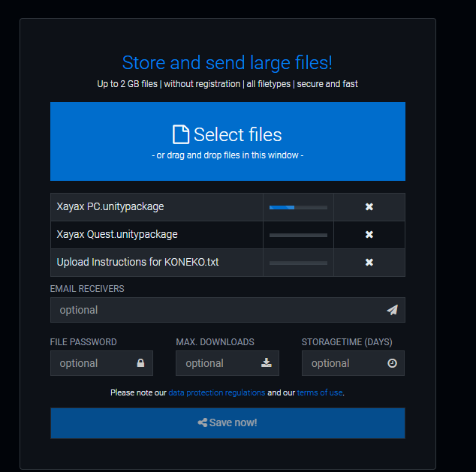Image resolution: width=476 pixels, height=472 pixels.
Task: Click the STORAGETIME (DAYS) label
Action: pyautogui.click(x=347, y=342)
